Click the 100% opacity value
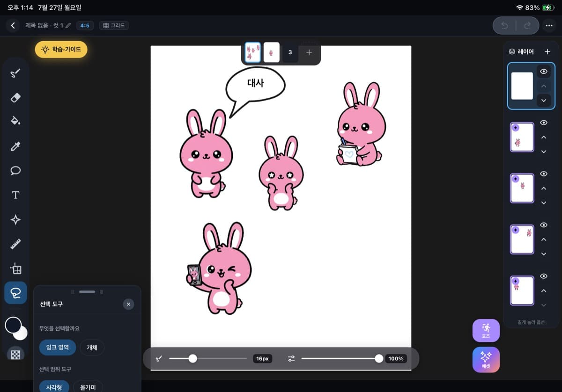 click(396, 359)
